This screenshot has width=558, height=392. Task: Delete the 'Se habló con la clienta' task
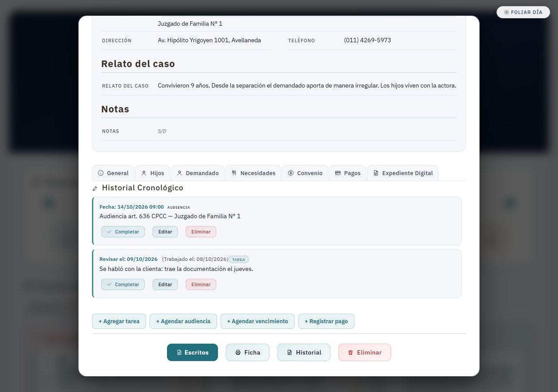[x=201, y=284]
